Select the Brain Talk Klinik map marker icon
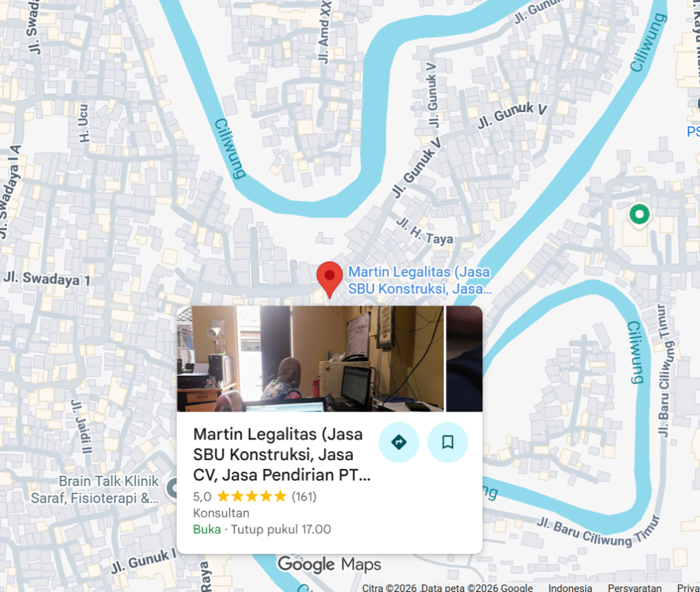This screenshot has height=592, width=700. (x=172, y=489)
